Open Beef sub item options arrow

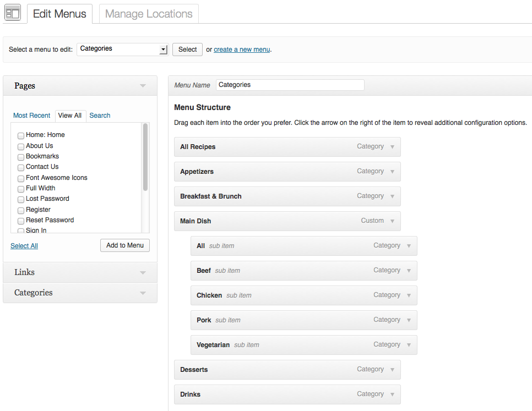(409, 271)
